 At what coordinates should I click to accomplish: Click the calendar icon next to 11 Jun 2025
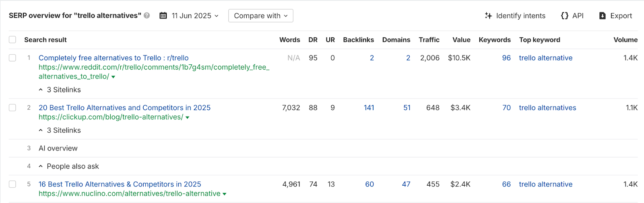click(163, 16)
